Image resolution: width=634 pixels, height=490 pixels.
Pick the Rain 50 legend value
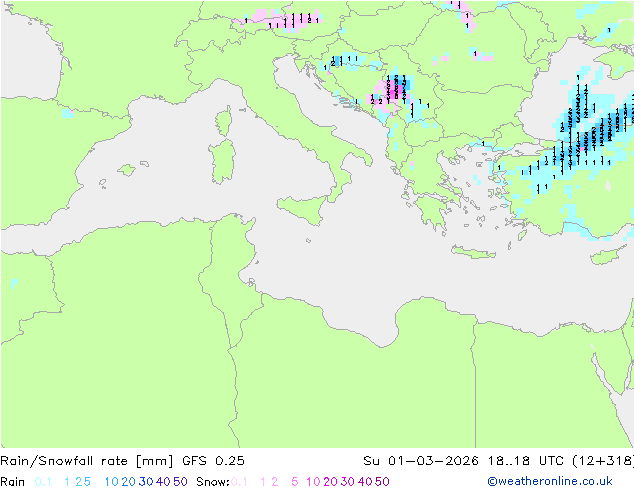[180, 482]
